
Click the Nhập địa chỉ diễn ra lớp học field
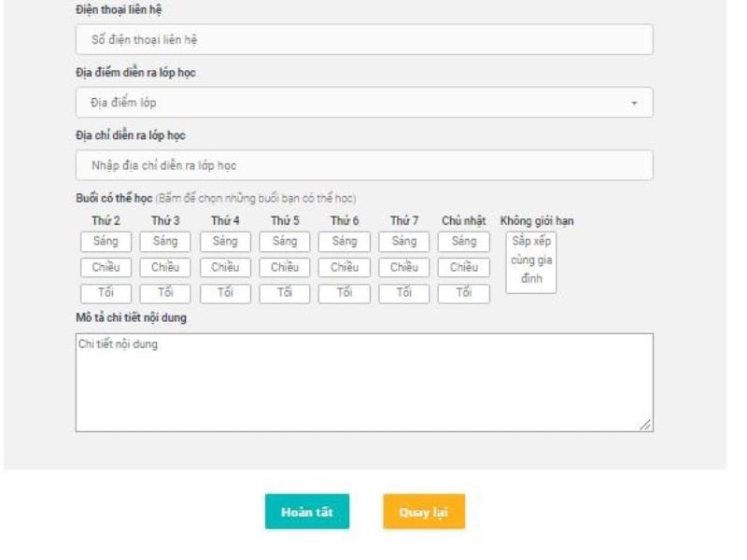pos(364,165)
